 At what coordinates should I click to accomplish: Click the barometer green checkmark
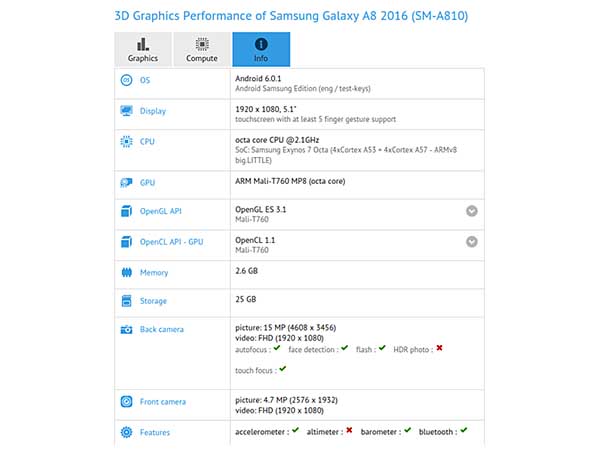coord(408,430)
